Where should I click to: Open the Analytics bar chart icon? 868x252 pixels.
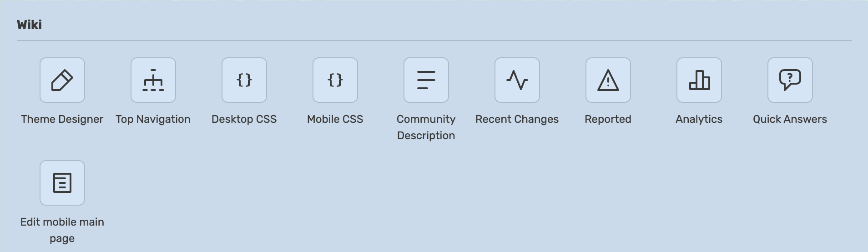tap(699, 80)
